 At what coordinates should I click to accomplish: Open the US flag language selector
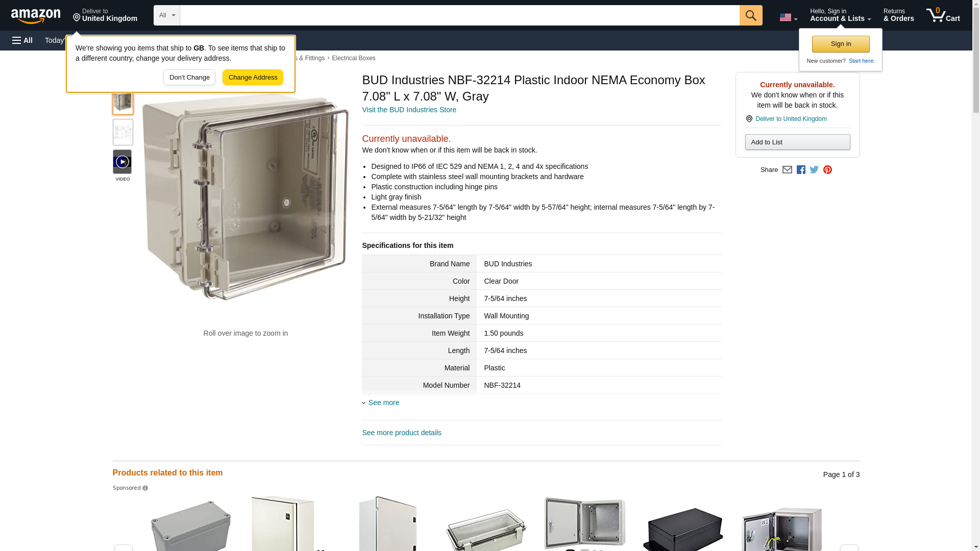coord(788,17)
